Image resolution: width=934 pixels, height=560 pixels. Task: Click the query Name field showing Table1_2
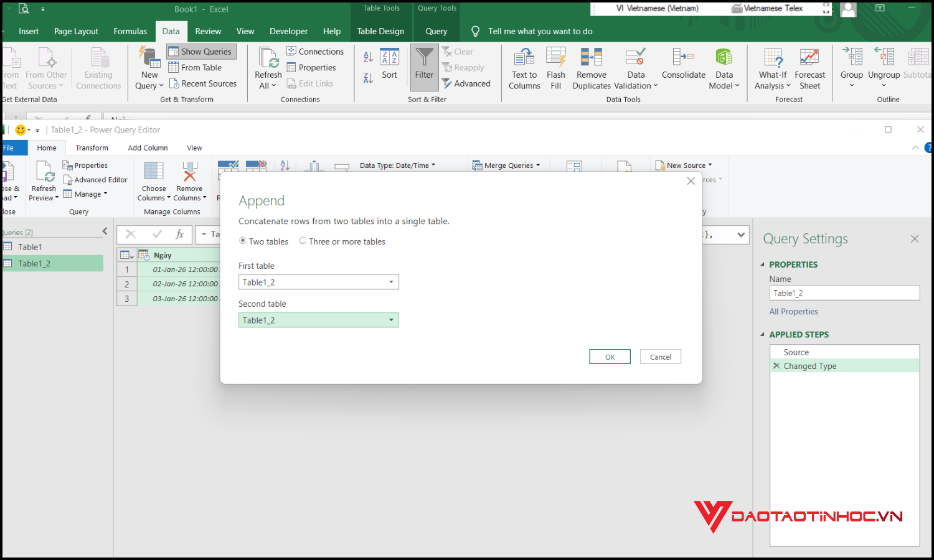pos(844,292)
